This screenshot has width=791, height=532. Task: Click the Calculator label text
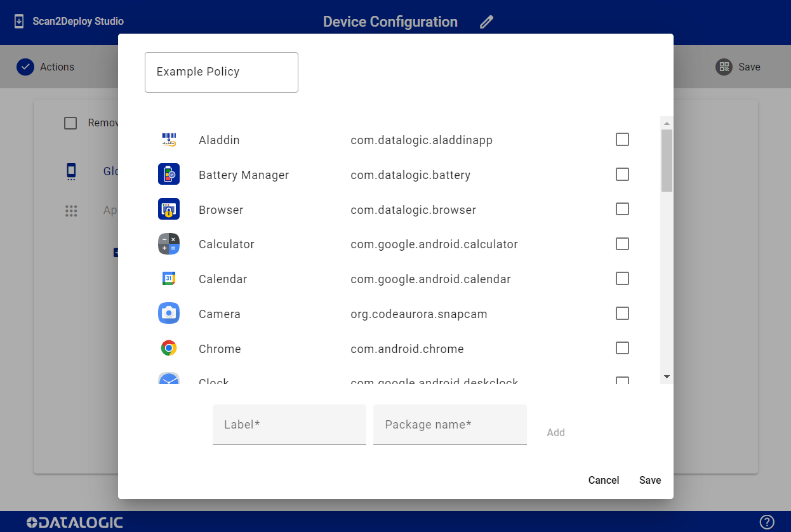click(x=227, y=244)
